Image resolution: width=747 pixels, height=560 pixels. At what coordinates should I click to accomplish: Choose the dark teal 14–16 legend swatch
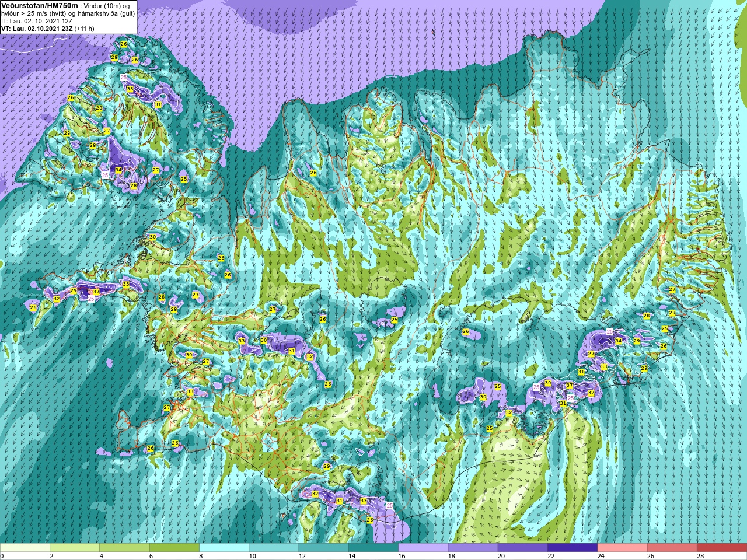pos(373,548)
